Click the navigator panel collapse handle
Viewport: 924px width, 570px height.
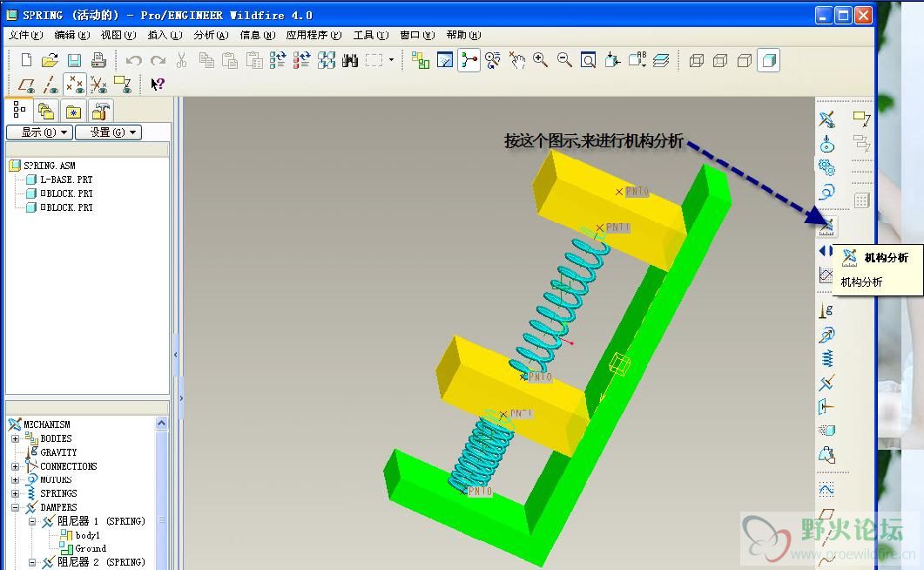[176, 355]
